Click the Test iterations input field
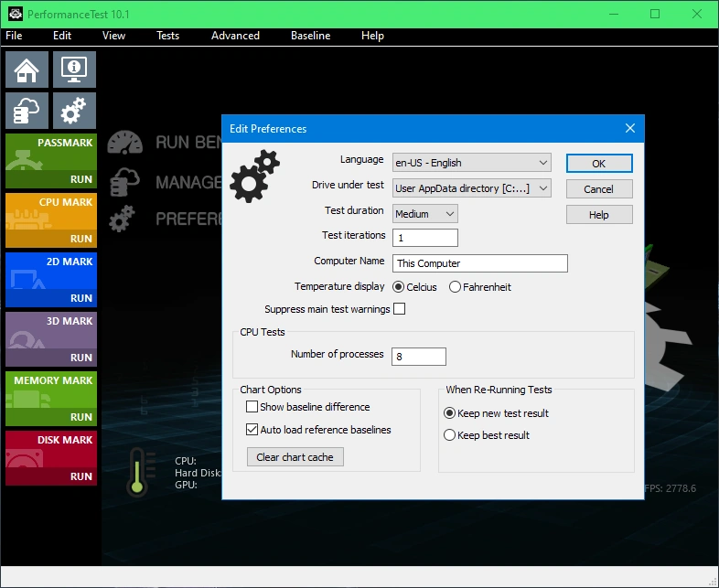The height and width of the screenshot is (588, 719). click(x=425, y=238)
